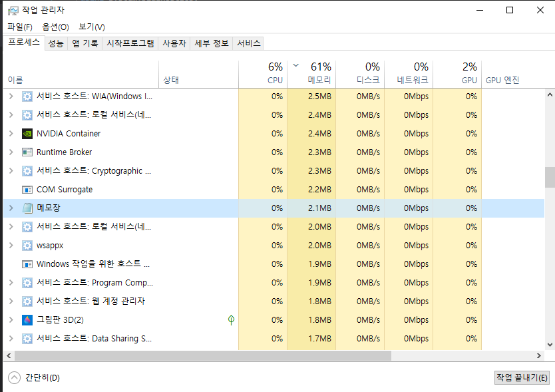This screenshot has width=555, height=392.
Task: Expand the Cryptographic service host row
Action: coord(11,171)
